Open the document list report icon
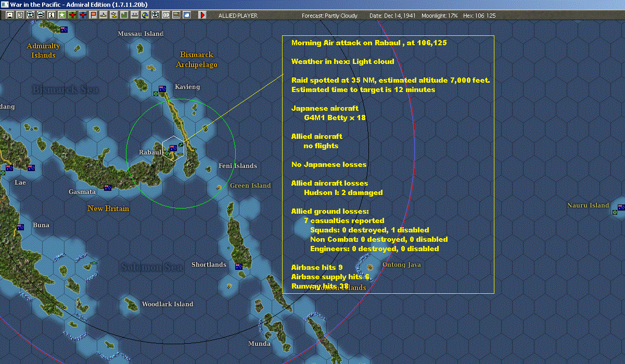This screenshot has height=364, width=625. 20,16
